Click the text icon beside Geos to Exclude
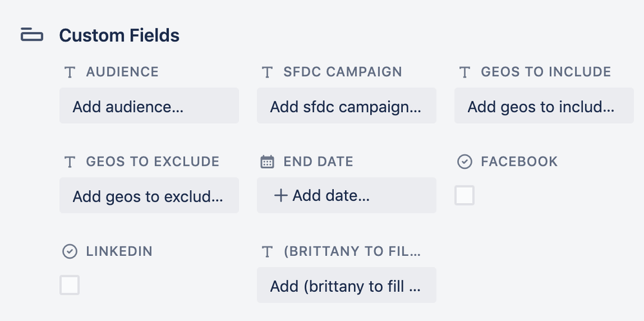The height and width of the screenshot is (321, 644). pyautogui.click(x=70, y=162)
